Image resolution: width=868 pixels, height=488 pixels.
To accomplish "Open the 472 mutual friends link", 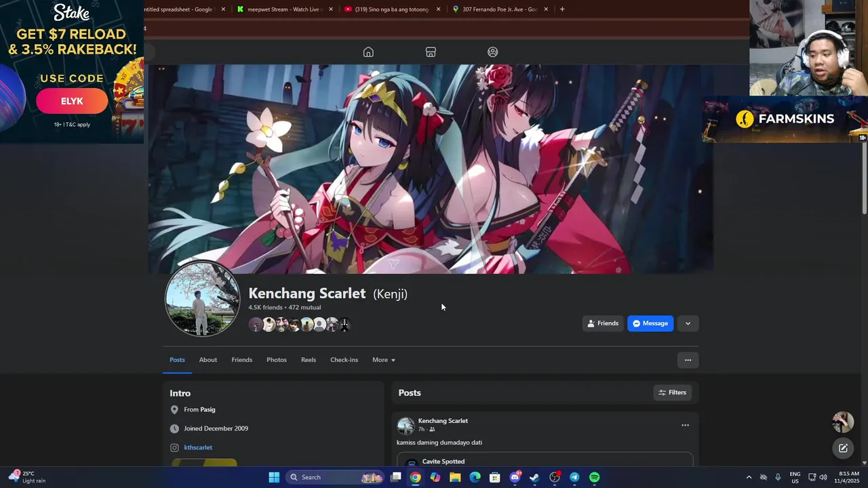I will (x=305, y=308).
